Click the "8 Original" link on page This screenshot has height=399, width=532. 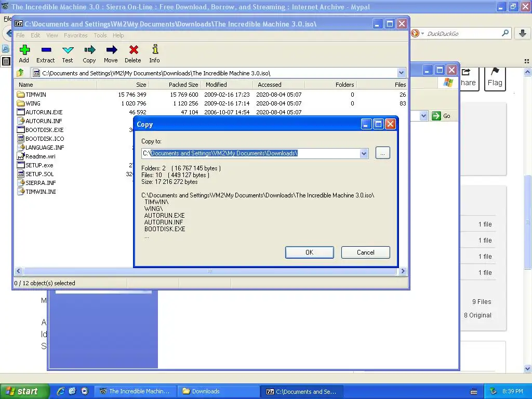click(x=477, y=315)
